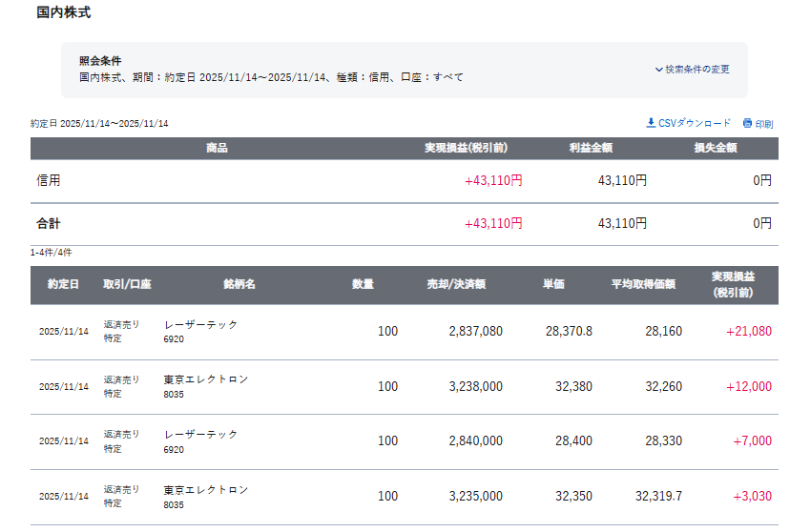This screenshot has height=532, width=790.
Task: Select the 銘柄名 column header
Action: point(239,284)
